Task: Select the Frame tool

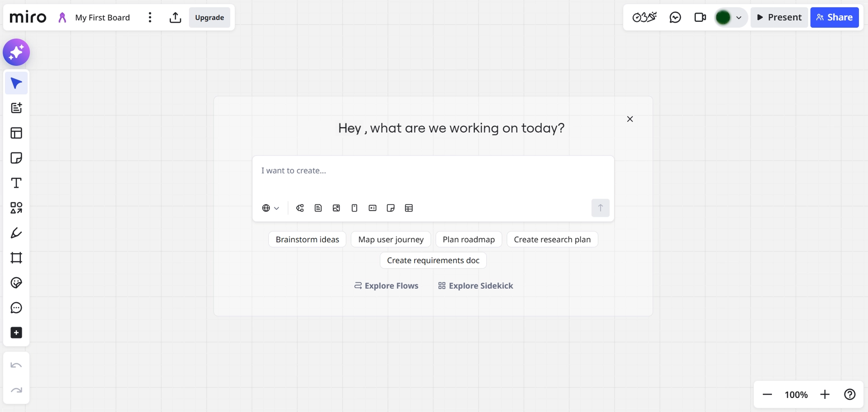Action: [x=16, y=258]
